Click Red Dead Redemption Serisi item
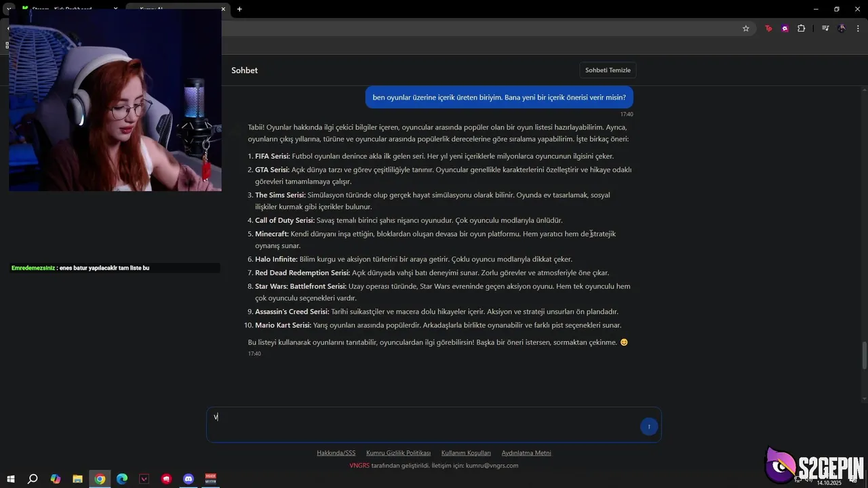The height and width of the screenshot is (488, 868). pos(432,272)
